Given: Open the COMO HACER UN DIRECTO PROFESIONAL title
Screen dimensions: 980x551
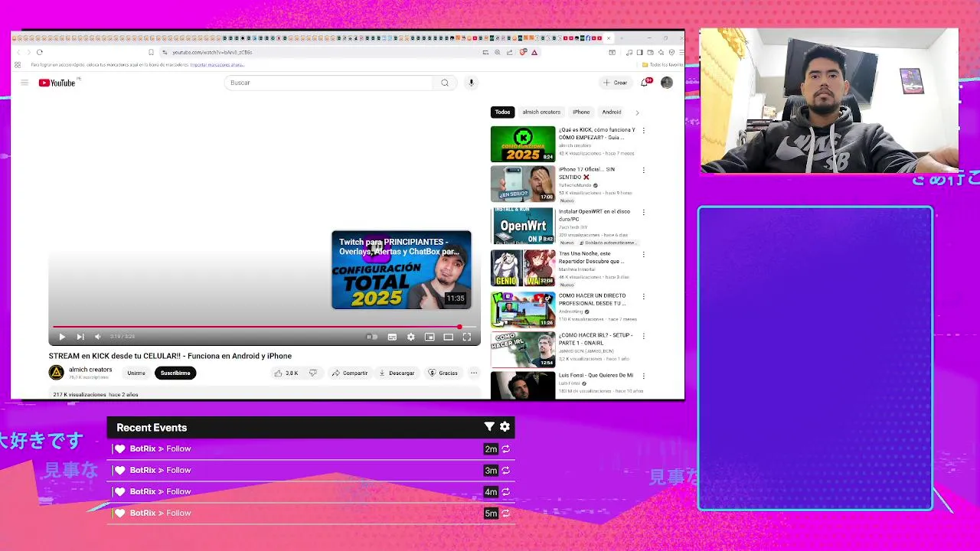Looking at the screenshot, I should coord(593,299).
